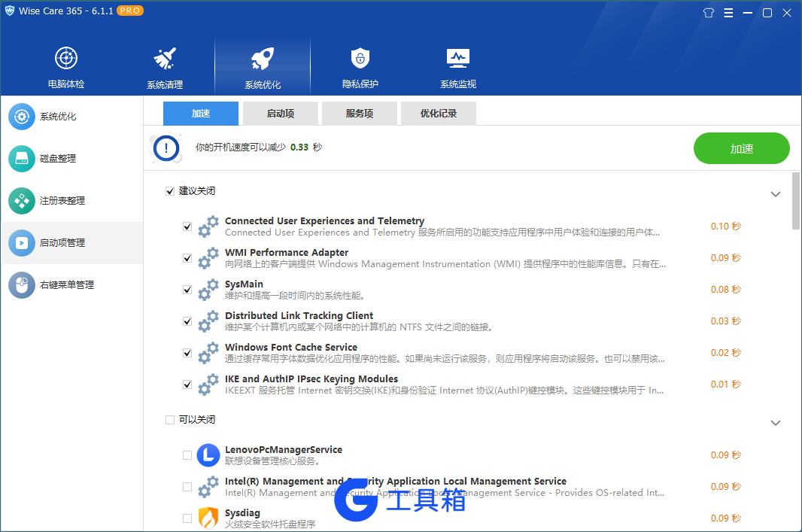Switch to the 启动项 tab

281,114
